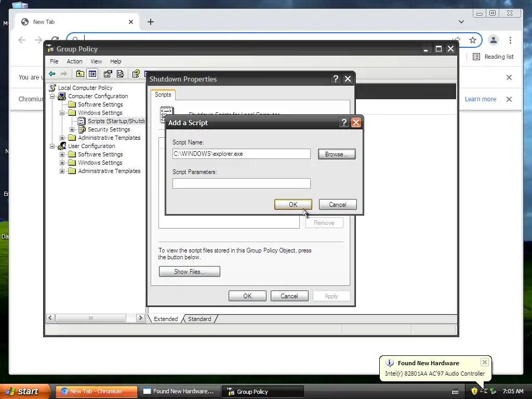Close the Found New Hardware balloon
Viewport: 532px width, 399px height.
(x=485, y=362)
